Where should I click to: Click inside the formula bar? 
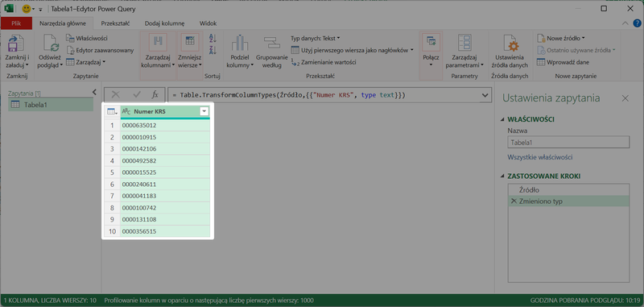324,95
